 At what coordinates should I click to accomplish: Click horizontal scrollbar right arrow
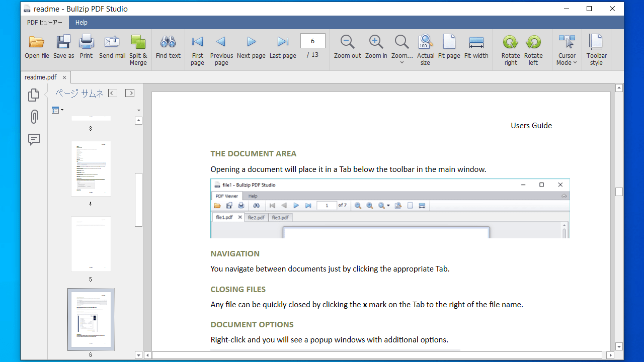point(610,355)
